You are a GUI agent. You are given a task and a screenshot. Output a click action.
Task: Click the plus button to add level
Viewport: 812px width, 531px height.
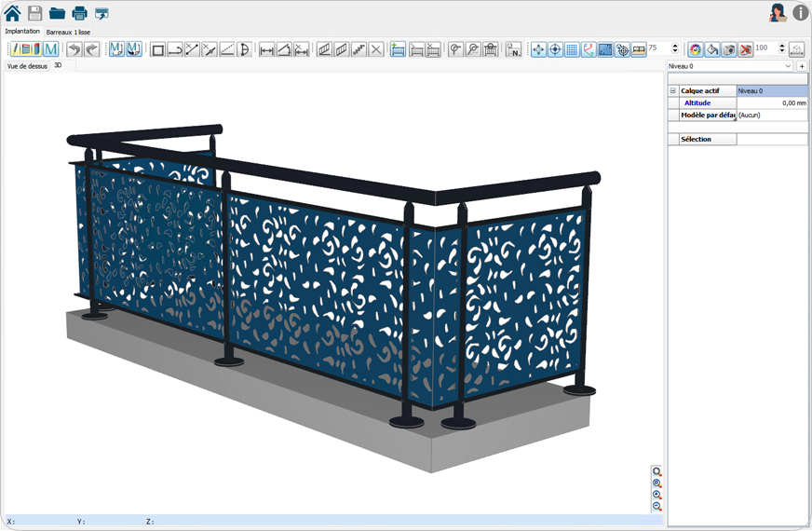point(802,66)
